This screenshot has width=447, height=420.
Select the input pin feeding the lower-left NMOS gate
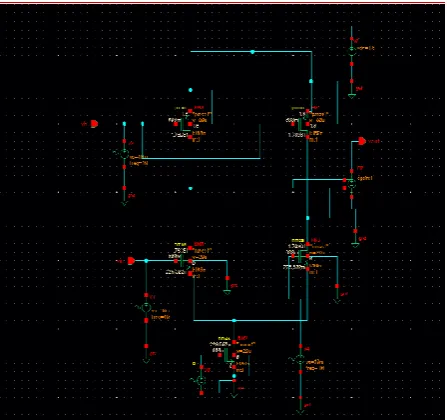click(131, 261)
